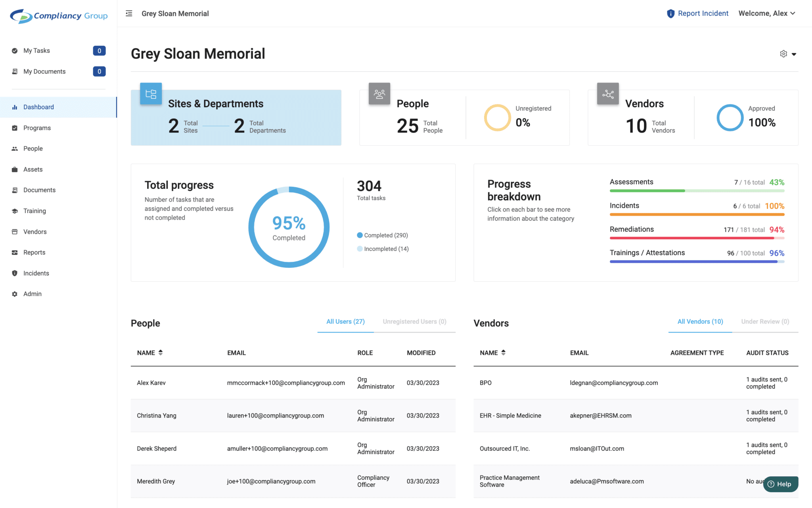Switch to Unregistered Users tab
The height and width of the screenshot is (508, 812).
click(414, 321)
